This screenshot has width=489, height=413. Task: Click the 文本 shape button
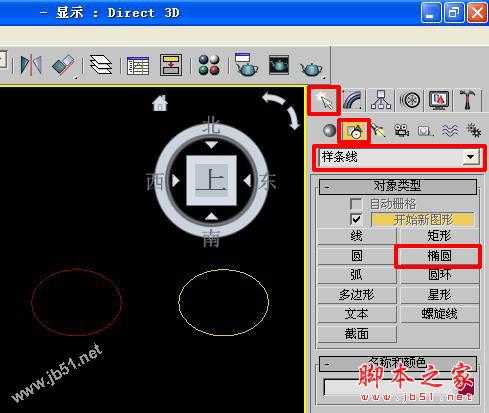357,314
